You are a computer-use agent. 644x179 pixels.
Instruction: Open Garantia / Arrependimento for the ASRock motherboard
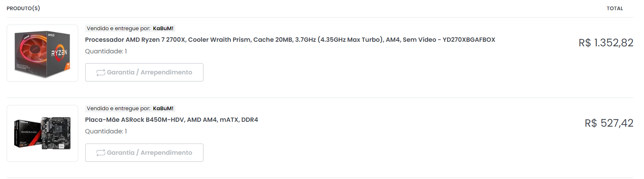tap(144, 153)
